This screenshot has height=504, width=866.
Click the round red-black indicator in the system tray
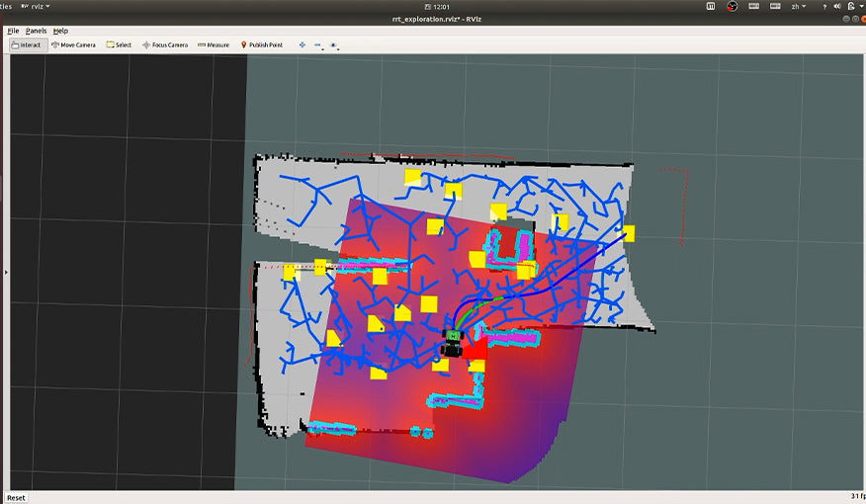pyautogui.click(x=733, y=6)
